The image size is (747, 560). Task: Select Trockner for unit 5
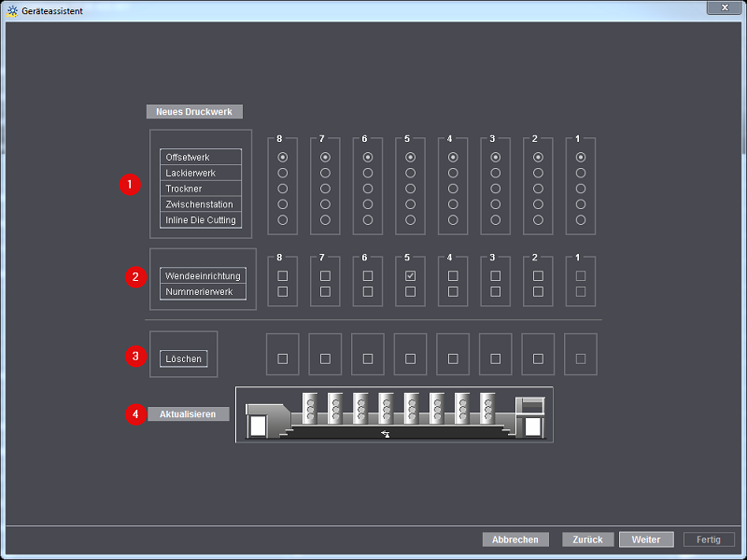pyautogui.click(x=410, y=189)
